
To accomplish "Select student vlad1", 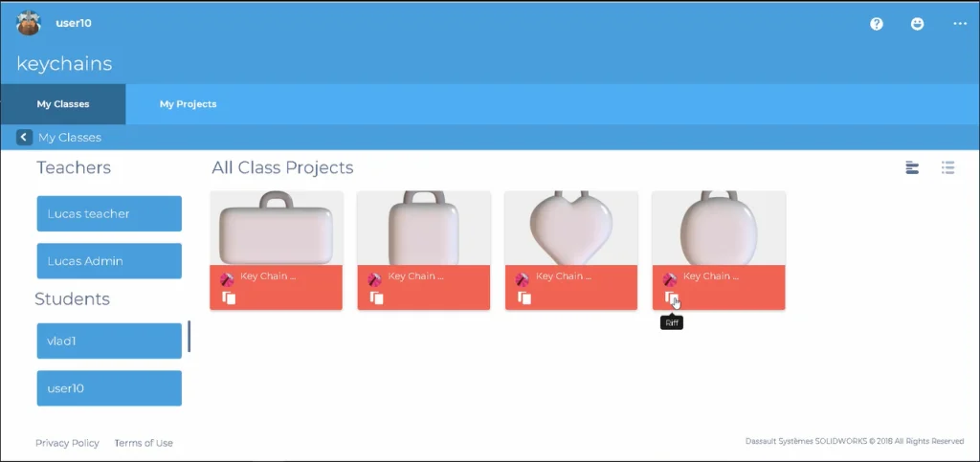I will point(109,341).
